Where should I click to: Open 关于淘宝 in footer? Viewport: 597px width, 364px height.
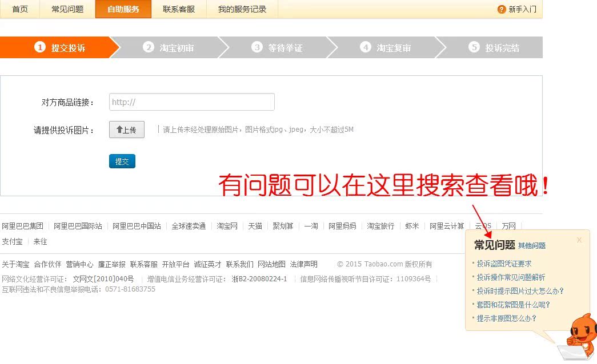(15, 264)
